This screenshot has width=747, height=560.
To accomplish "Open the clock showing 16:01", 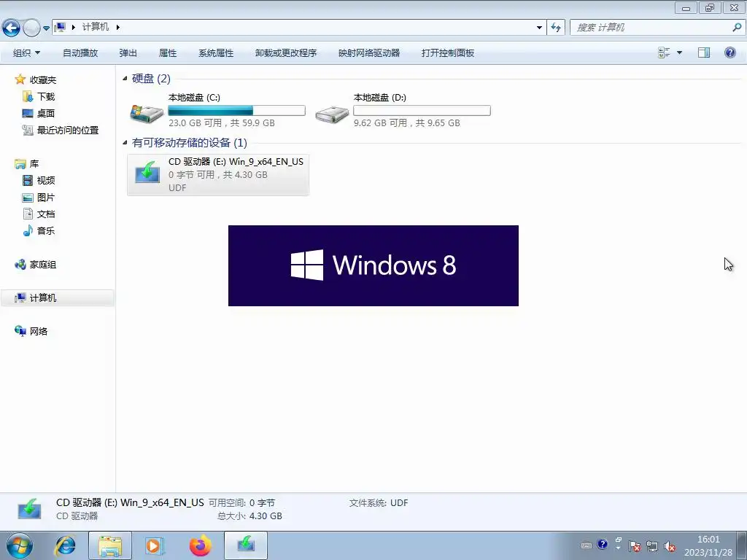I will coord(708,545).
